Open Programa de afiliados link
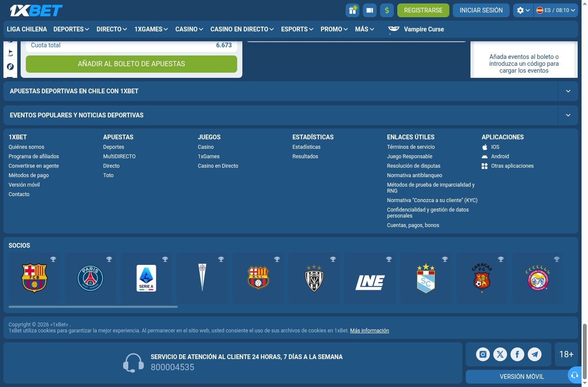Screen dimensions: 588x387 pyautogui.click(x=34, y=157)
